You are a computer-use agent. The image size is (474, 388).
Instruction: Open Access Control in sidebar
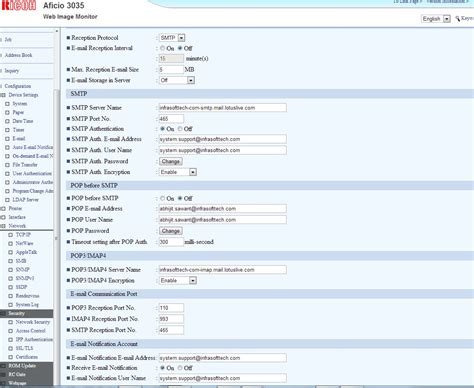point(30,331)
